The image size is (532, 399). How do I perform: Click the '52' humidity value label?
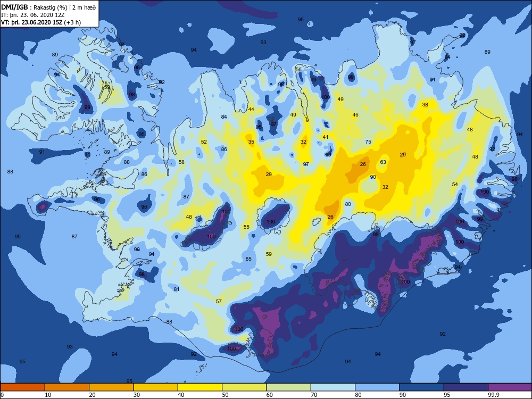click(x=204, y=142)
